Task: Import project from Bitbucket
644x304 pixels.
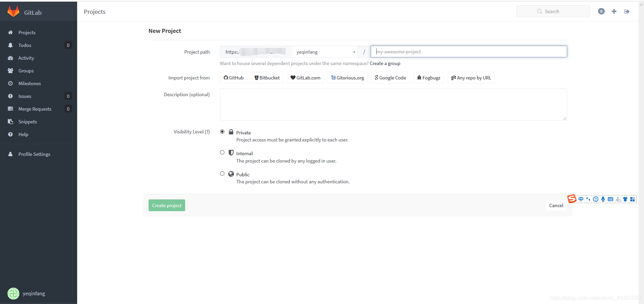Action: 267,78
